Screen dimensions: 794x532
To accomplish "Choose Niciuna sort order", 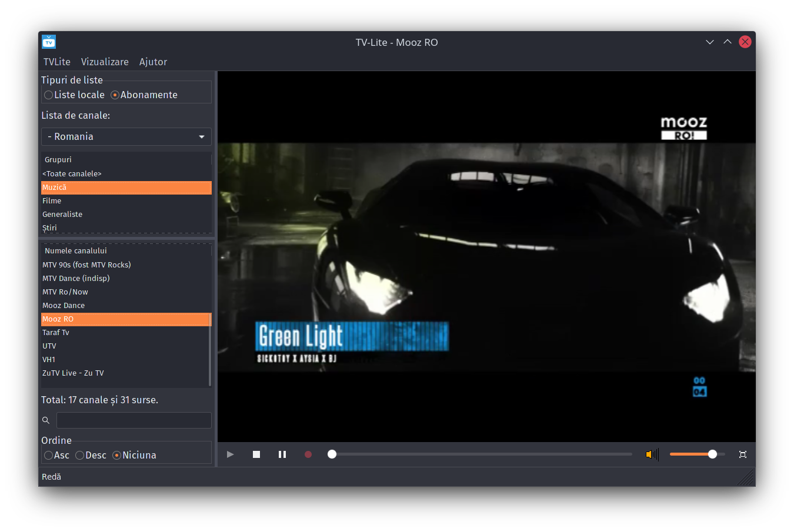I will 134,455.
